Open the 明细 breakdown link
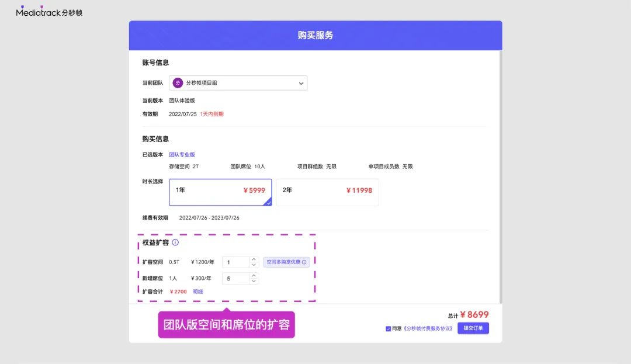 [x=198, y=292]
